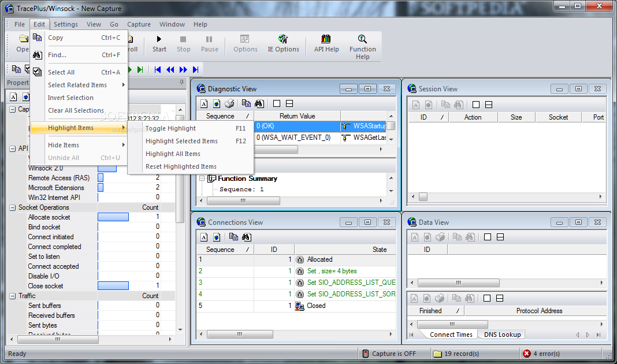The height and width of the screenshot is (364, 617).
Task: Open the Options toolbar icon
Action: point(245,39)
